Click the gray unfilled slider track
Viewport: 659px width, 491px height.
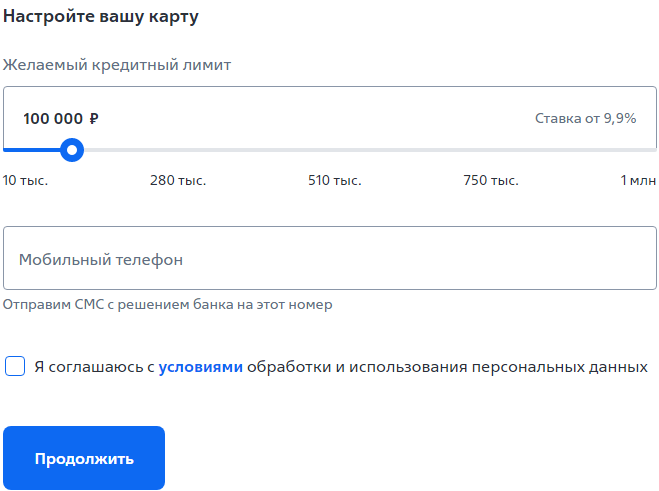(x=370, y=150)
